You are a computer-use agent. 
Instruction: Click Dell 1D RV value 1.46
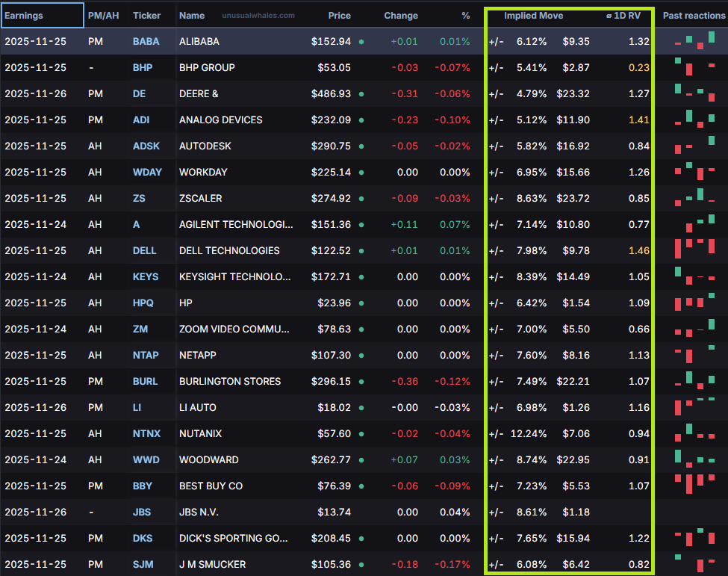(x=639, y=250)
